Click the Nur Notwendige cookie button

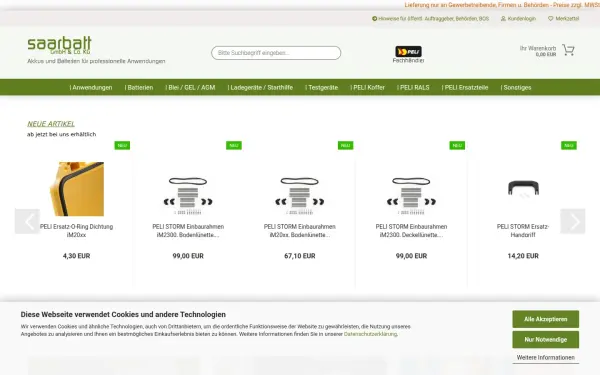[546, 339]
